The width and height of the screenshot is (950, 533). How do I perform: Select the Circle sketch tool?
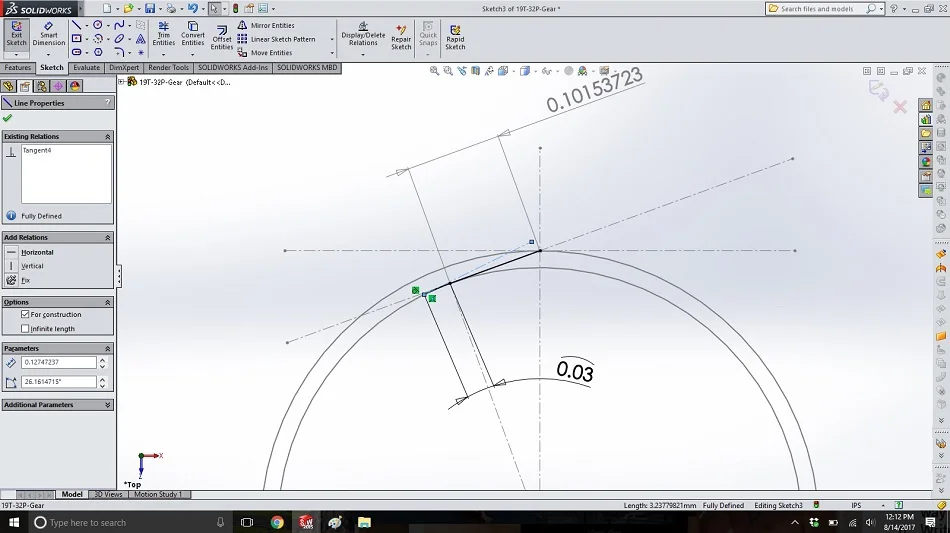98,25
